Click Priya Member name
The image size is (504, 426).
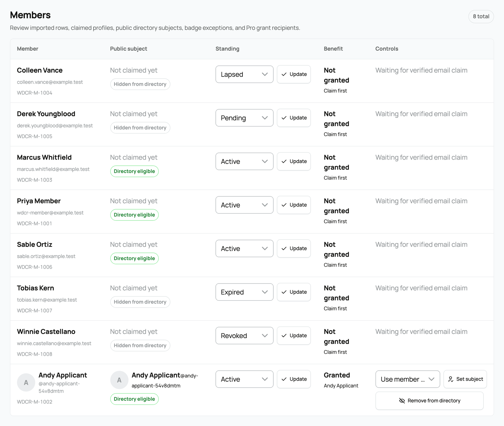(39, 201)
